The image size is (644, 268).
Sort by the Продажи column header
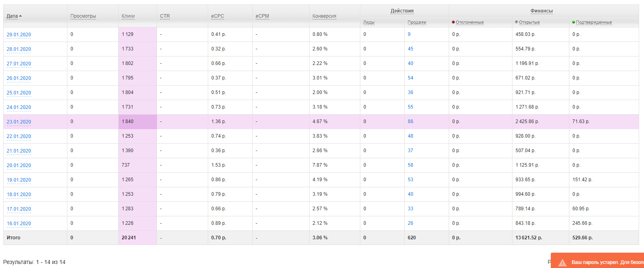(x=417, y=22)
